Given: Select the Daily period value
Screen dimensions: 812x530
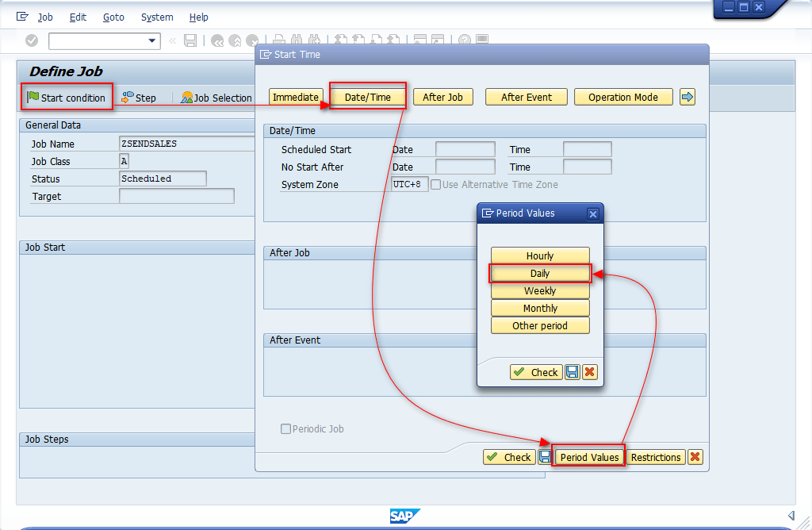Looking at the screenshot, I should (540, 273).
